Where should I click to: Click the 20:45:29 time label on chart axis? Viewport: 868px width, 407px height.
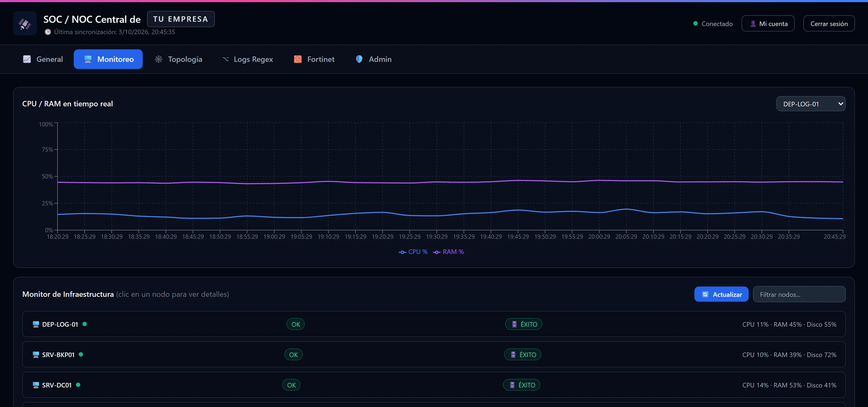834,237
